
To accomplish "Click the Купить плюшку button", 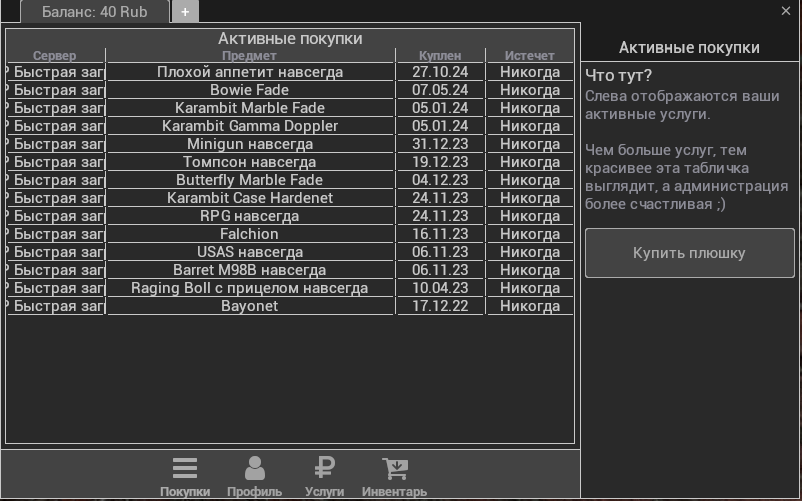I will point(689,253).
